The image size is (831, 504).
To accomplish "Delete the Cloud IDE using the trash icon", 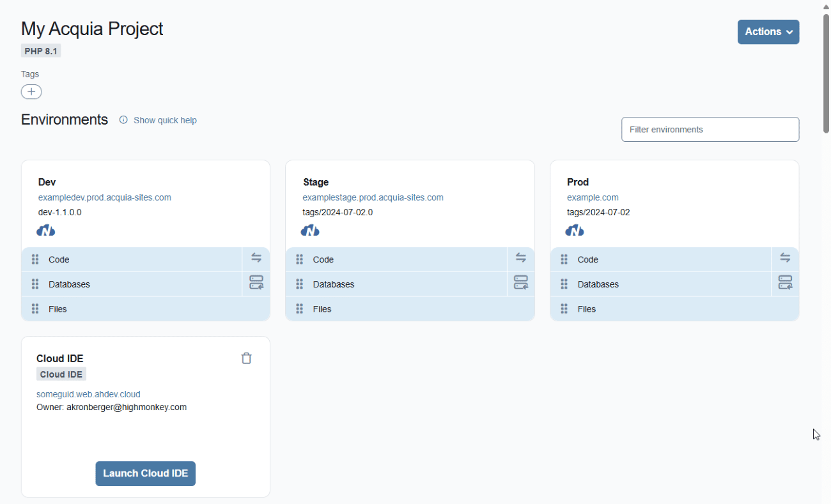I will click(x=246, y=358).
